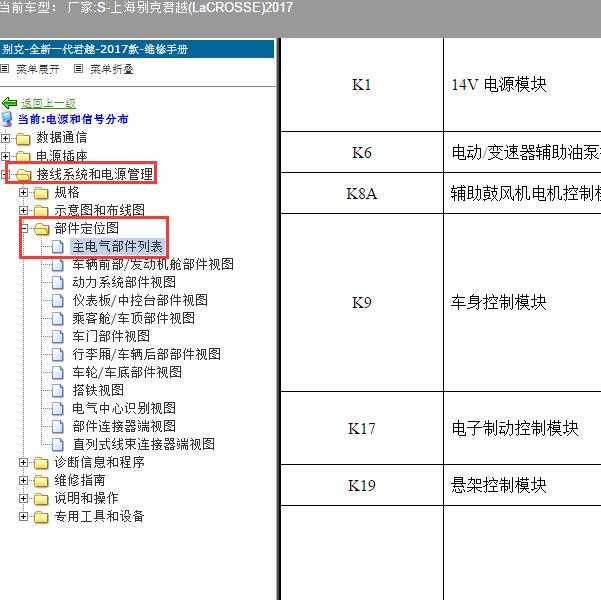Click the 菜单折叠 button
Screen dimensions: 601x600
click(112, 69)
